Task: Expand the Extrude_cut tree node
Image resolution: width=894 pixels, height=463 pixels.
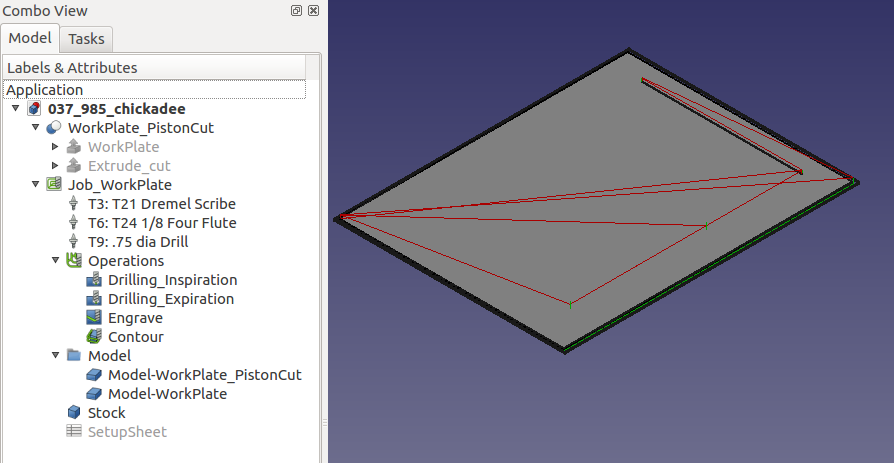Action: pyautogui.click(x=55, y=166)
